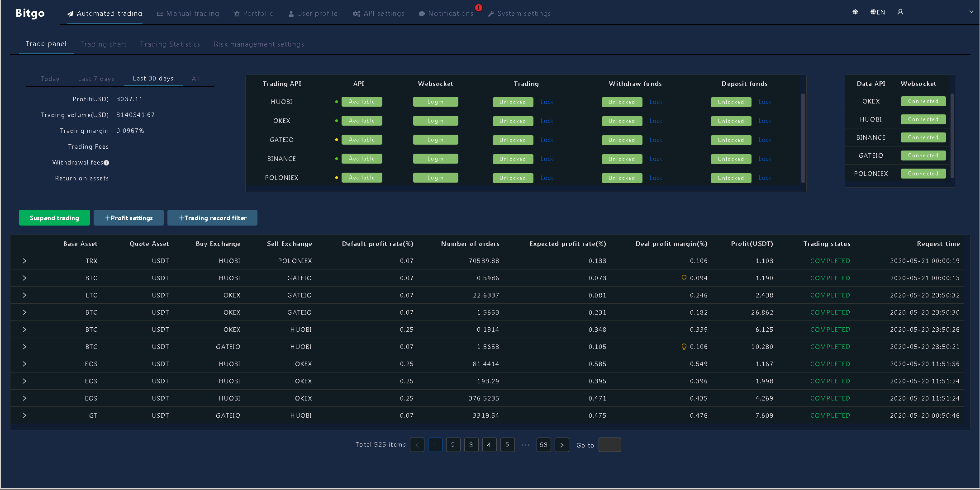Select the Last 30 days period
This screenshot has width=980, height=490.
click(153, 78)
